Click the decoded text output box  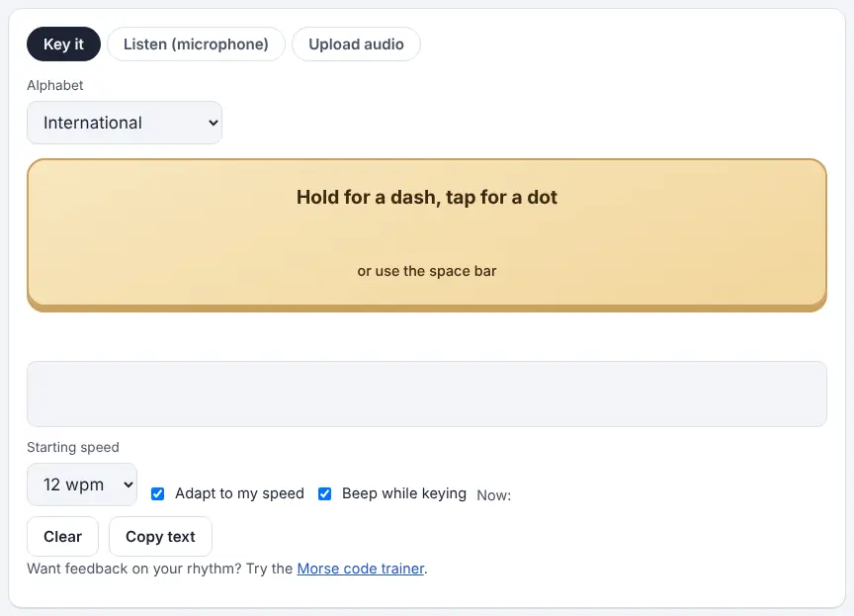[427, 394]
